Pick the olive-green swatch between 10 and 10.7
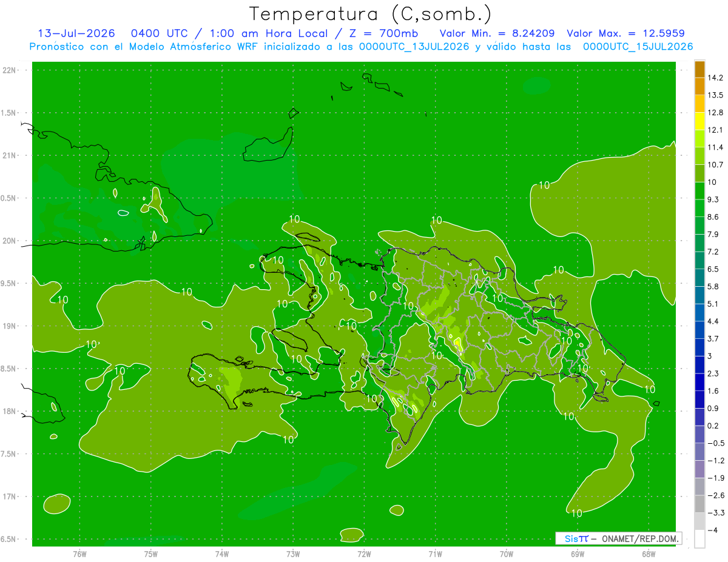 (x=699, y=173)
